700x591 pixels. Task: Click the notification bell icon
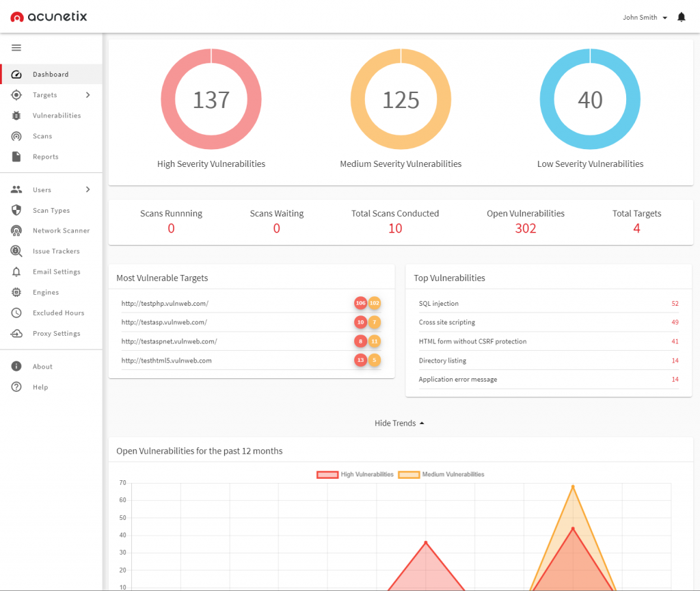(x=681, y=16)
